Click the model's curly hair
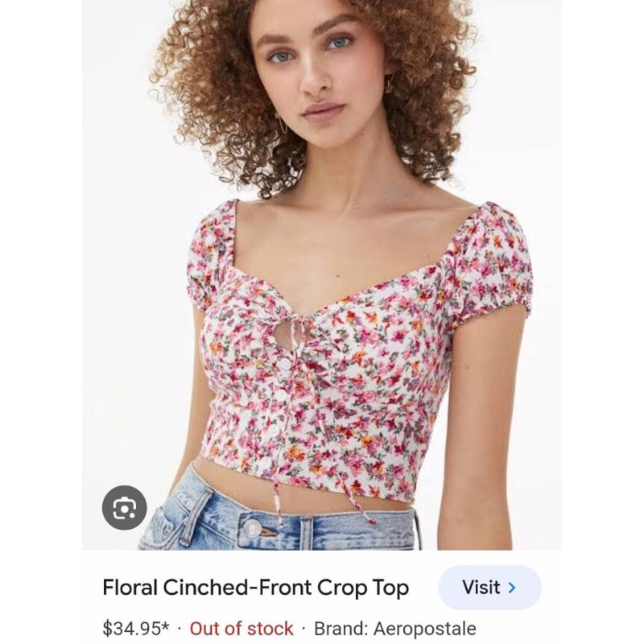Screen dimensions: 644x644 coord(209,97)
